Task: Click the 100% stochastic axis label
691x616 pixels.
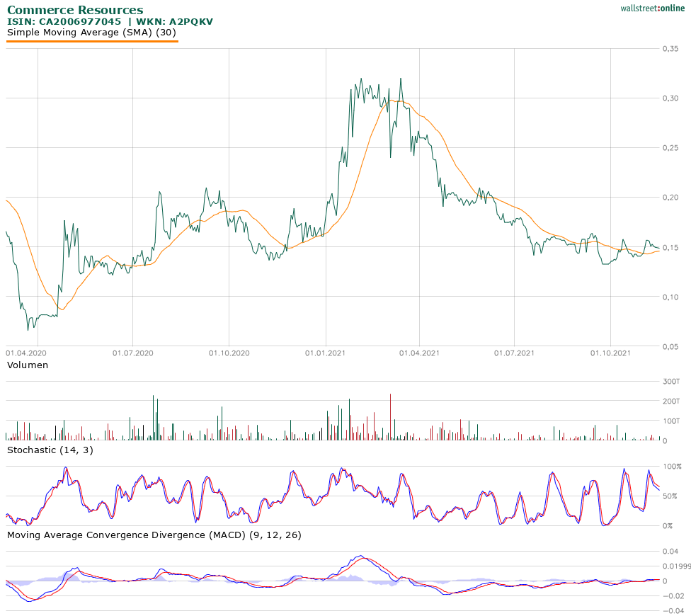Action: 672,467
